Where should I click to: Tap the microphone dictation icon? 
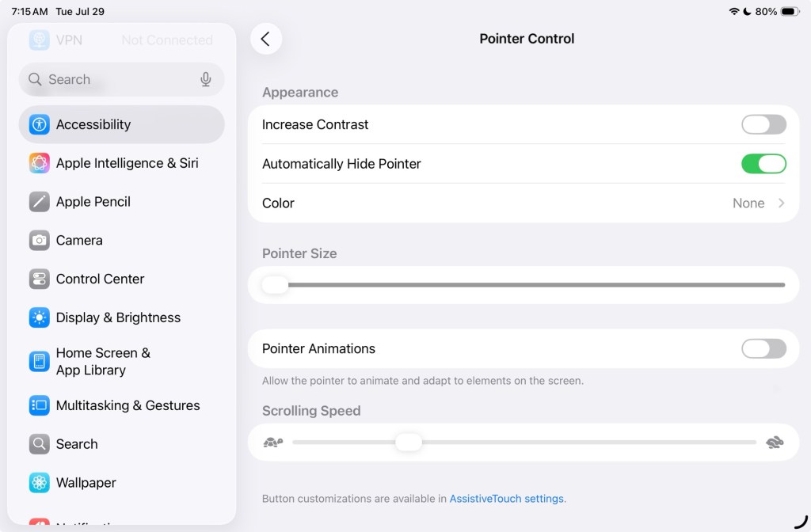pos(206,79)
